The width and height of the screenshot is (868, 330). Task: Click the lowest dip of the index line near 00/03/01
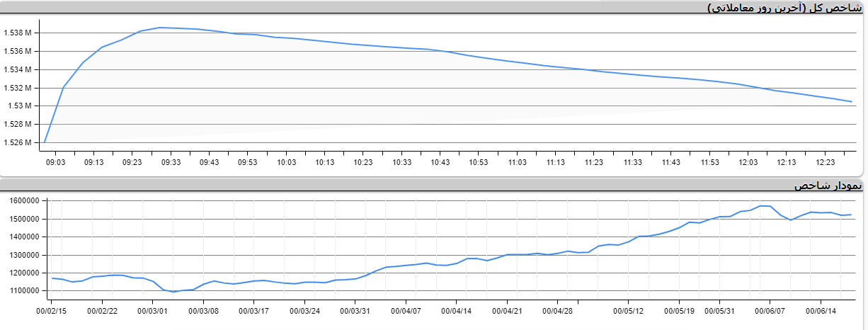[173, 292]
